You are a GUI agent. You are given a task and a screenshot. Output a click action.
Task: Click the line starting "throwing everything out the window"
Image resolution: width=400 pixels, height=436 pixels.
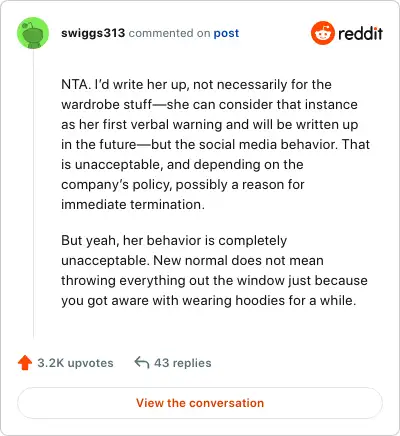[214, 281]
